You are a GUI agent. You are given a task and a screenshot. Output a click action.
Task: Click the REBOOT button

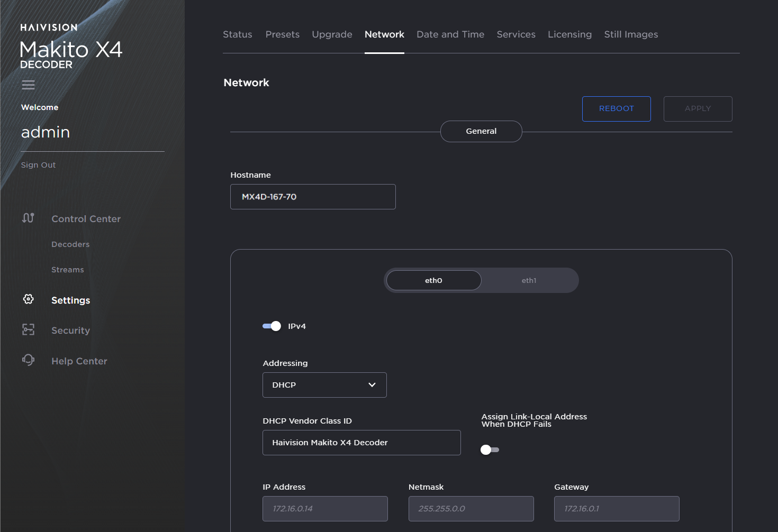click(x=616, y=108)
